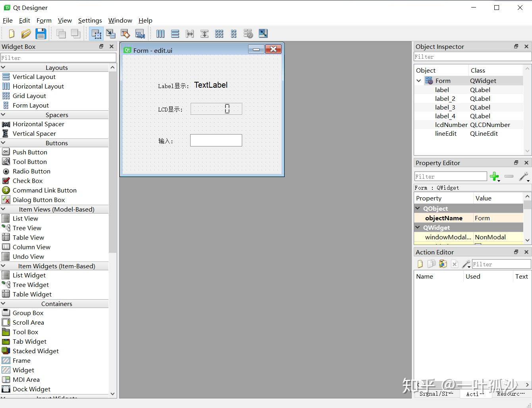Collapse the Form node in Object Inspector
This screenshot has height=408, width=532.
pos(418,81)
